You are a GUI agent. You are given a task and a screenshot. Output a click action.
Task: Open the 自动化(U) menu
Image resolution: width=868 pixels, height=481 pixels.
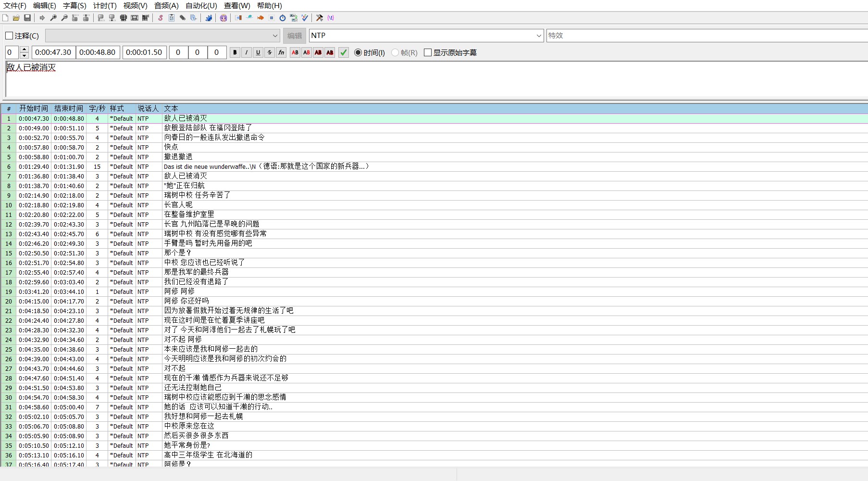click(x=201, y=6)
